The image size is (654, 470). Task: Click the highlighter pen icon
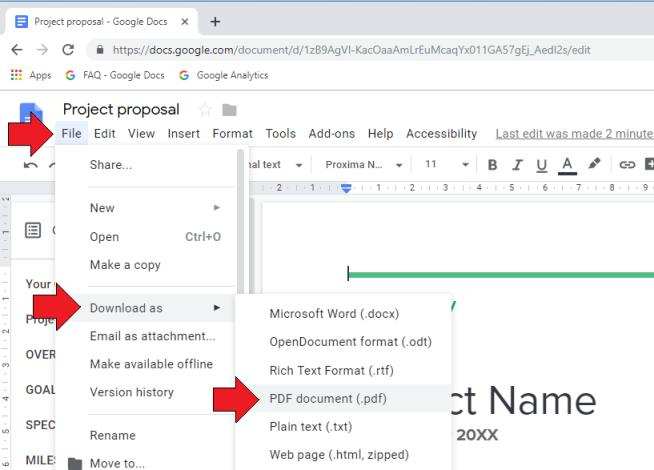(x=594, y=165)
